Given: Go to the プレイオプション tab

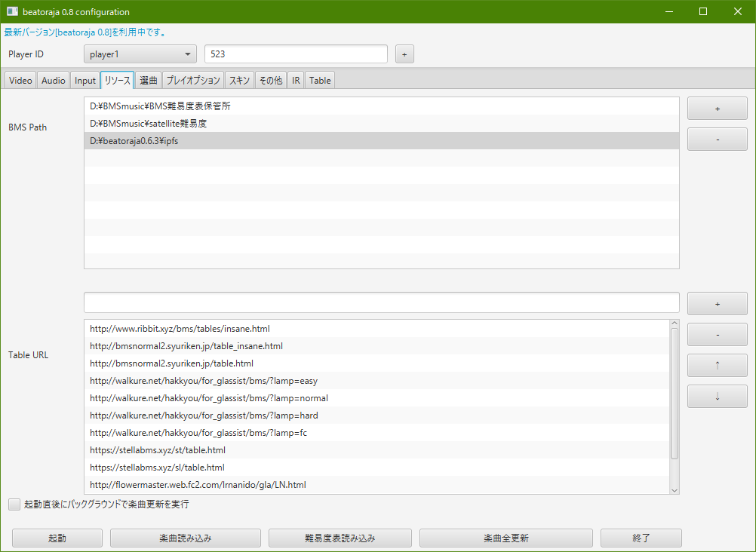Looking at the screenshot, I should tap(193, 81).
